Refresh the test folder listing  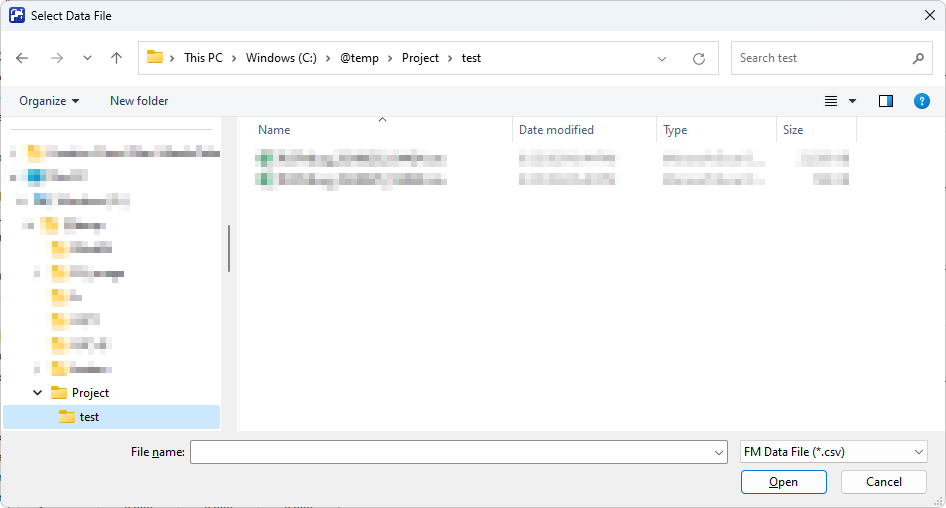coord(699,58)
